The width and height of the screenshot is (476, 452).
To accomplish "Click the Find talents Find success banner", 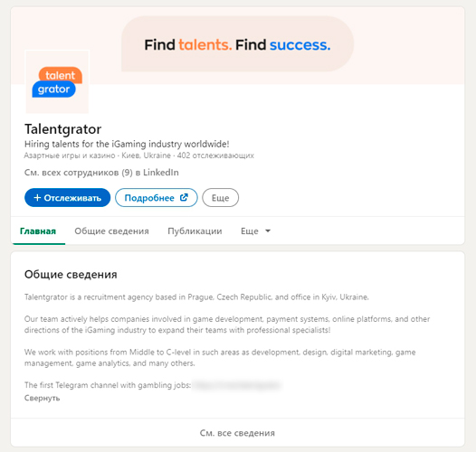I will pyautogui.click(x=237, y=44).
